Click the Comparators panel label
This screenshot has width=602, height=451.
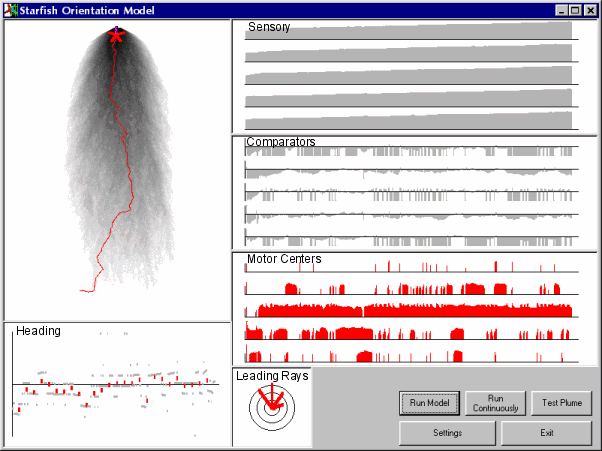coord(281,142)
